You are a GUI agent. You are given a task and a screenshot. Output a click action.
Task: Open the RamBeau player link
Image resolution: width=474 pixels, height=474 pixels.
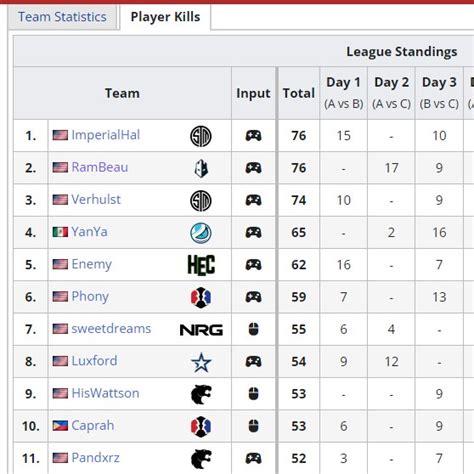100,167
